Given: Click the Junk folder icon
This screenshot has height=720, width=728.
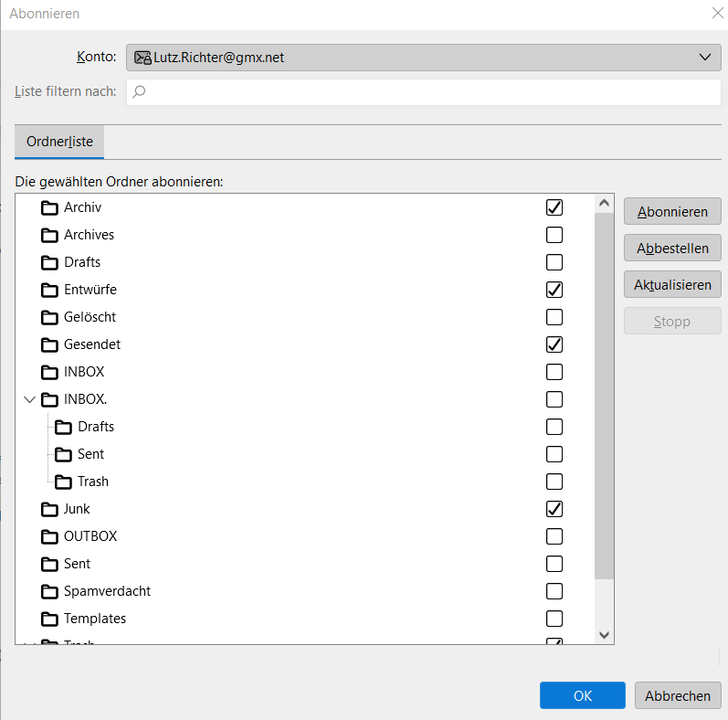Looking at the screenshot, I should (49, 509).
